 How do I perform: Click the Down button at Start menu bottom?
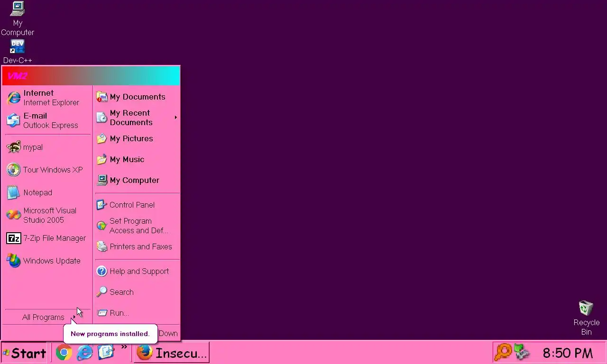tap(168, 333)
